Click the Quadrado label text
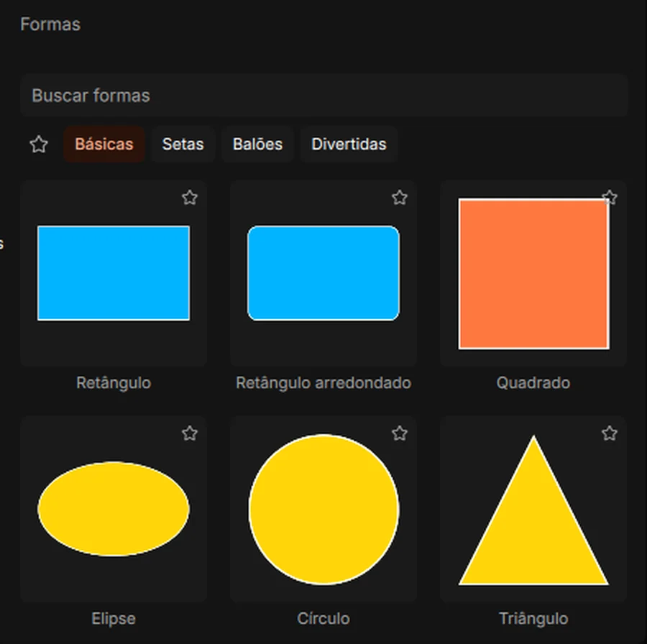This screenshot has width=647, height=644. tap(533, 383)
